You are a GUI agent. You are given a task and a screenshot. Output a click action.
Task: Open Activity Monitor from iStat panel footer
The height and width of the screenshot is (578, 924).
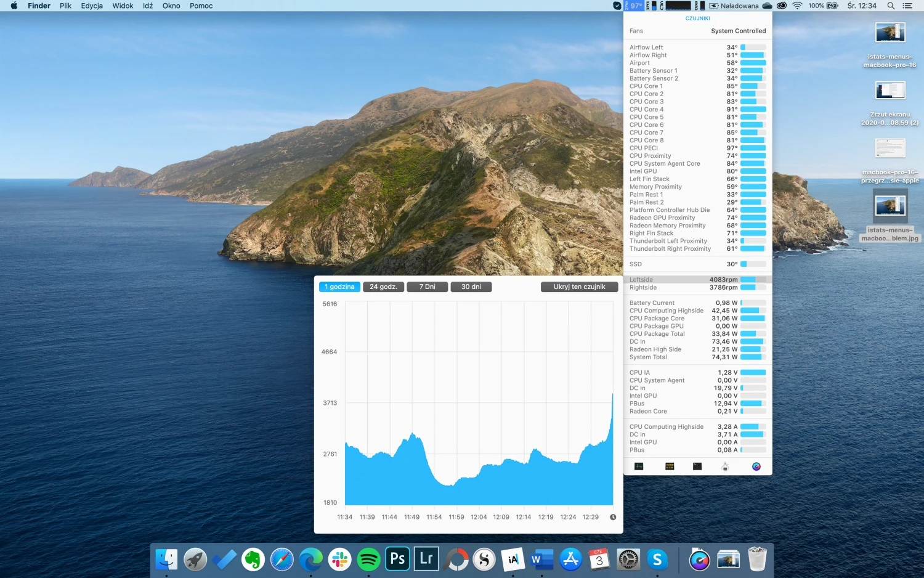(x=639, y=466)
